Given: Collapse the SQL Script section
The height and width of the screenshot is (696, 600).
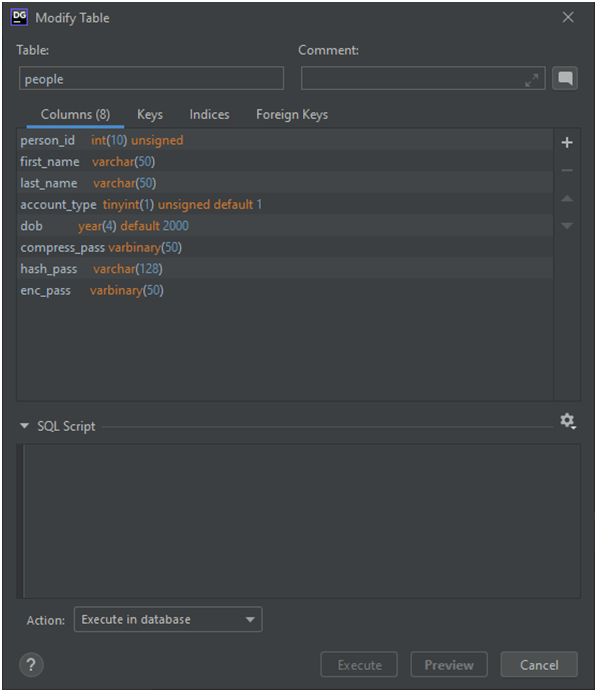Looking at the screenshot, I should click(x=25, y=426).
